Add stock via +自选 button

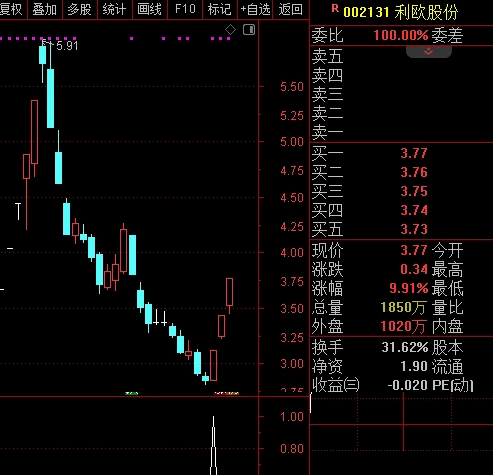click(x=255, y=9)
